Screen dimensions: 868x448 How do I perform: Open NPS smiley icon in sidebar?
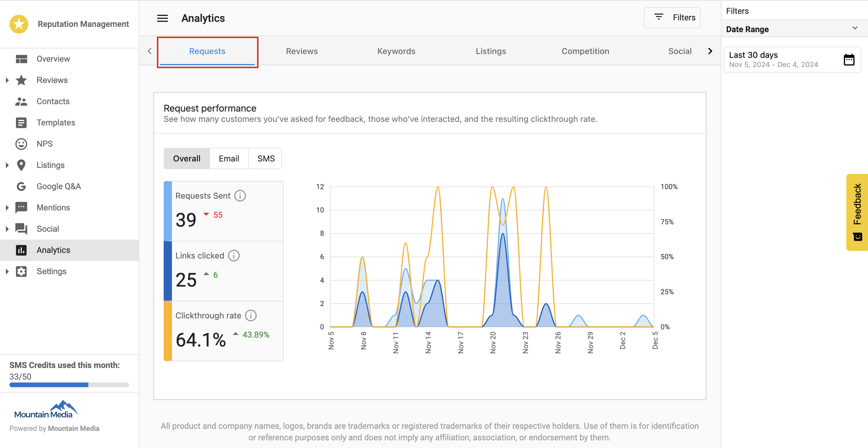click(x=21, y=144)
